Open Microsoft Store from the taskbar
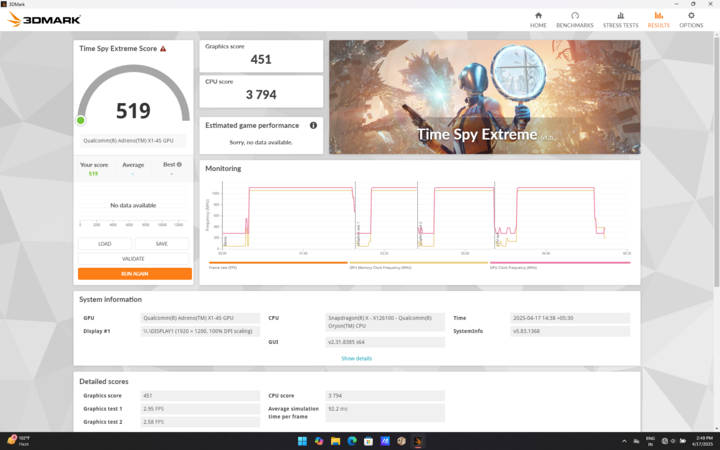Screen dimensions: 720x450 coord(368,441)
